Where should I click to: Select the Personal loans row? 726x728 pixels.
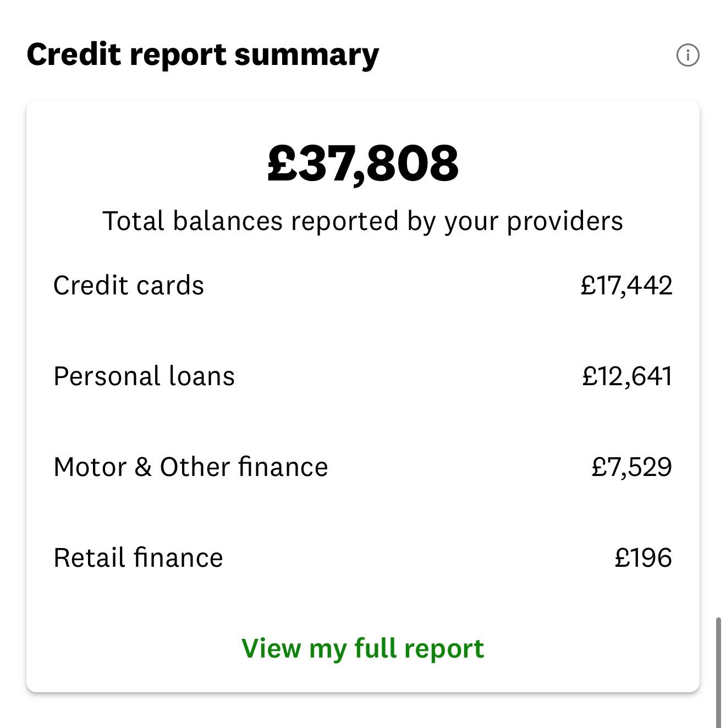point(363,376)
